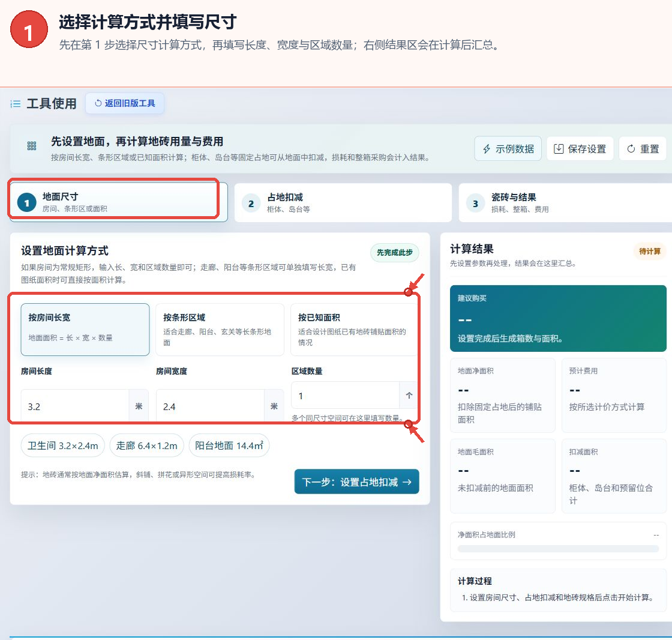Click 重置 reset button
The height and width of the screenshot is (640, 672).
(643, 149)
